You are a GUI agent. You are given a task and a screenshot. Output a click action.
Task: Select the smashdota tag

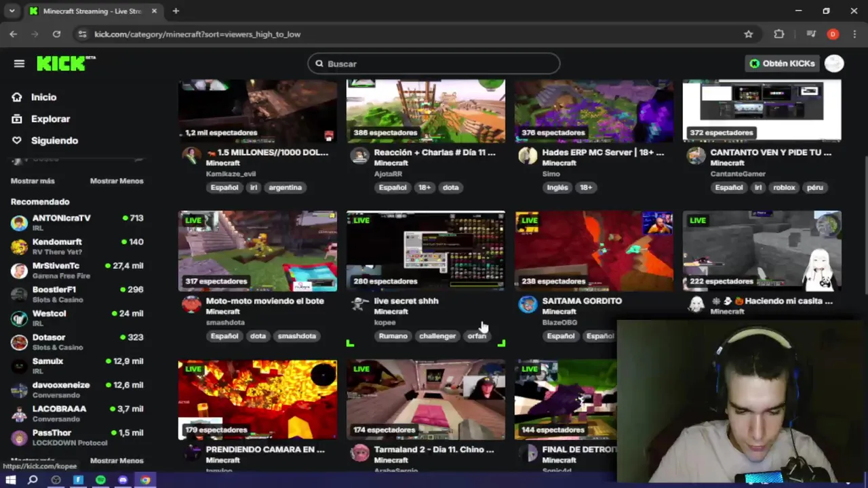(297, 336)
